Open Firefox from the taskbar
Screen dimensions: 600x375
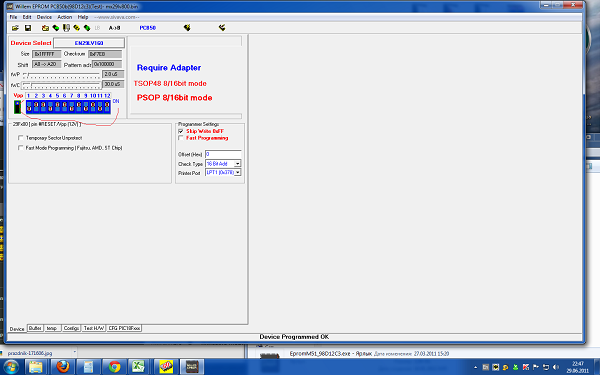[63, 367]
